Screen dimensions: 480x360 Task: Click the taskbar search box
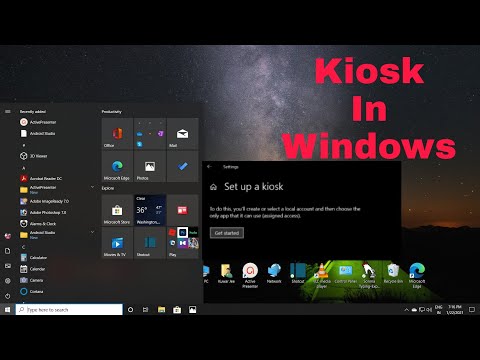tap(69, 310)
